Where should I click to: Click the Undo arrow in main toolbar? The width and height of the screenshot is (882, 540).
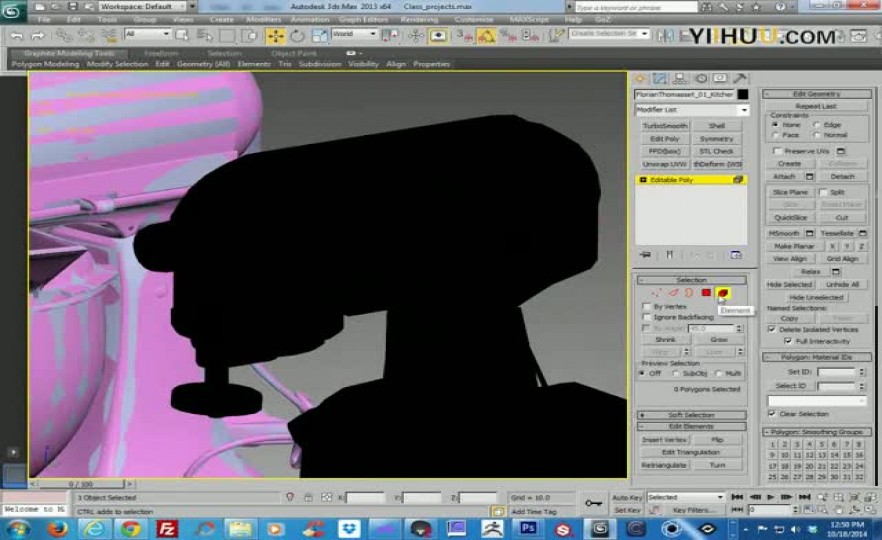pos(17,36)
